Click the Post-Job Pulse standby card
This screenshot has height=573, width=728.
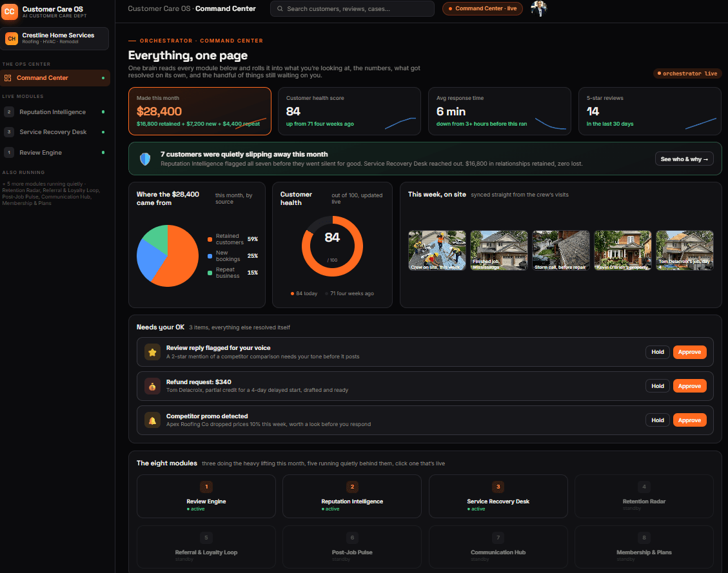point(352,547)
